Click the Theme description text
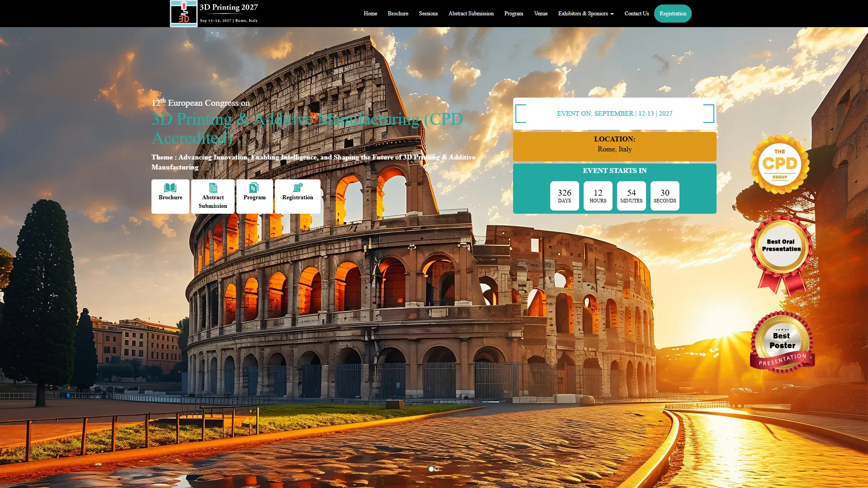 pos(313,162)
